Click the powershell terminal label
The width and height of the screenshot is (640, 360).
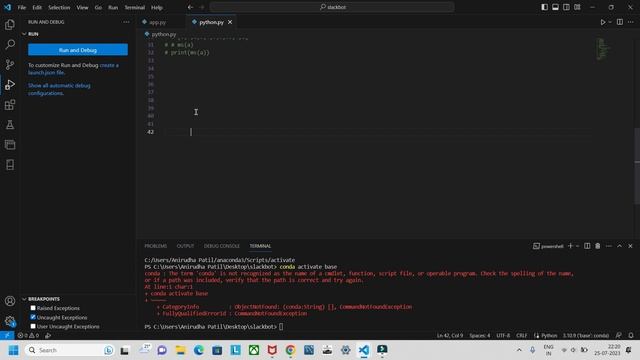[548, 246]
